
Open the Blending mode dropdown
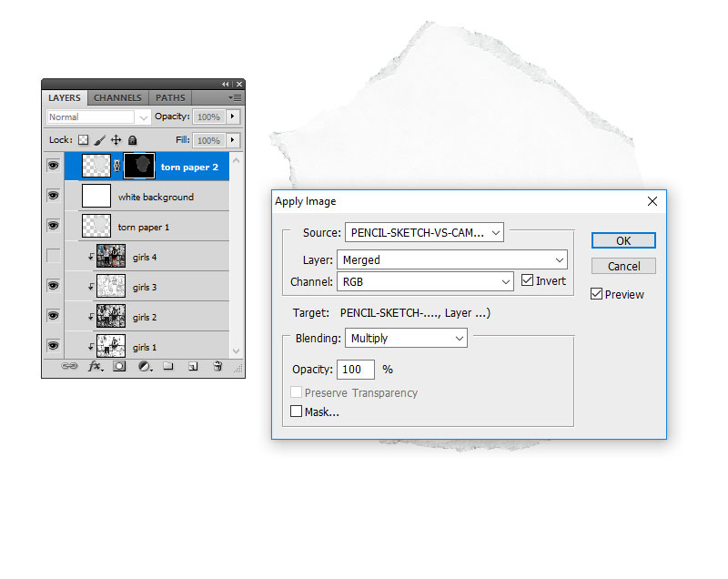(406, 338)
